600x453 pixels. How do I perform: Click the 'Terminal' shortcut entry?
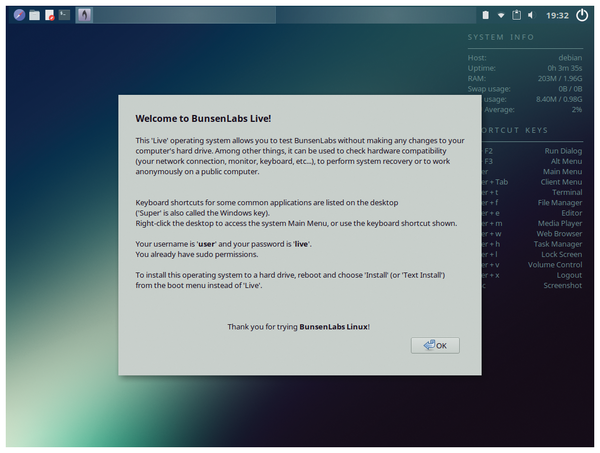click(x=567, y=192)
